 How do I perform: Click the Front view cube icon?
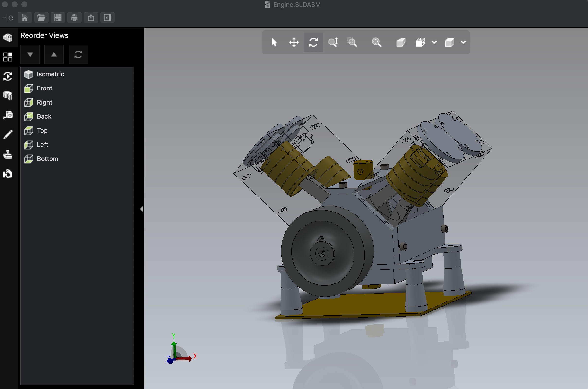click(x=29, y=88)
